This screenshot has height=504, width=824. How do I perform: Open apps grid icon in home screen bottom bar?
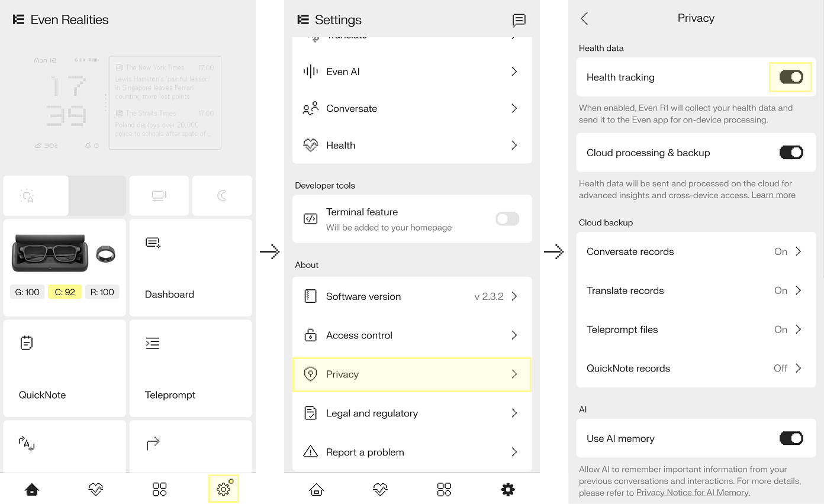click(160, 489)
